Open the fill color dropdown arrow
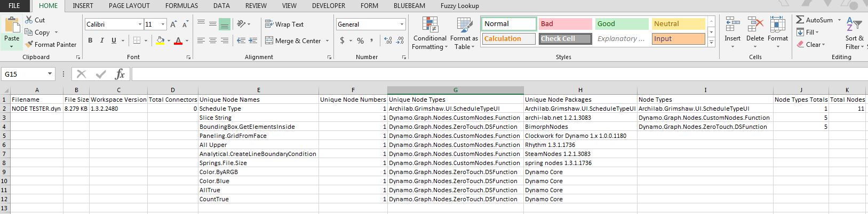This screenshot has width=868, height=214. point(168,40)
